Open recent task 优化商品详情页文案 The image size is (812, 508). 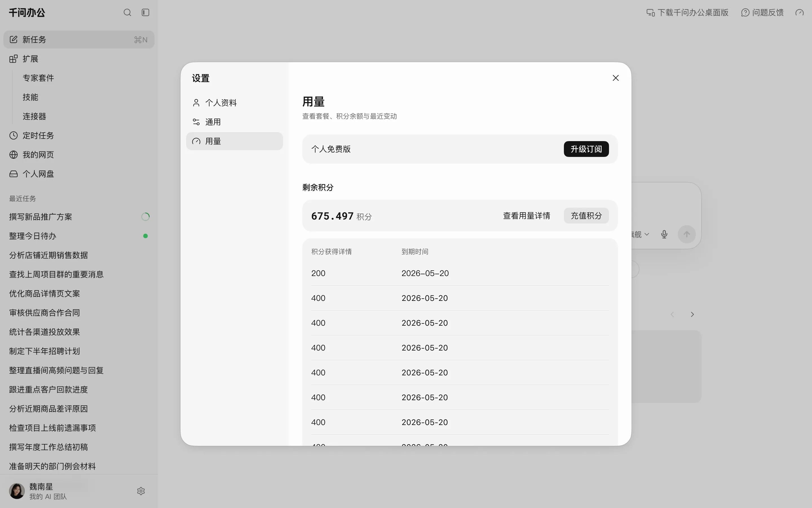pos(44,293)
